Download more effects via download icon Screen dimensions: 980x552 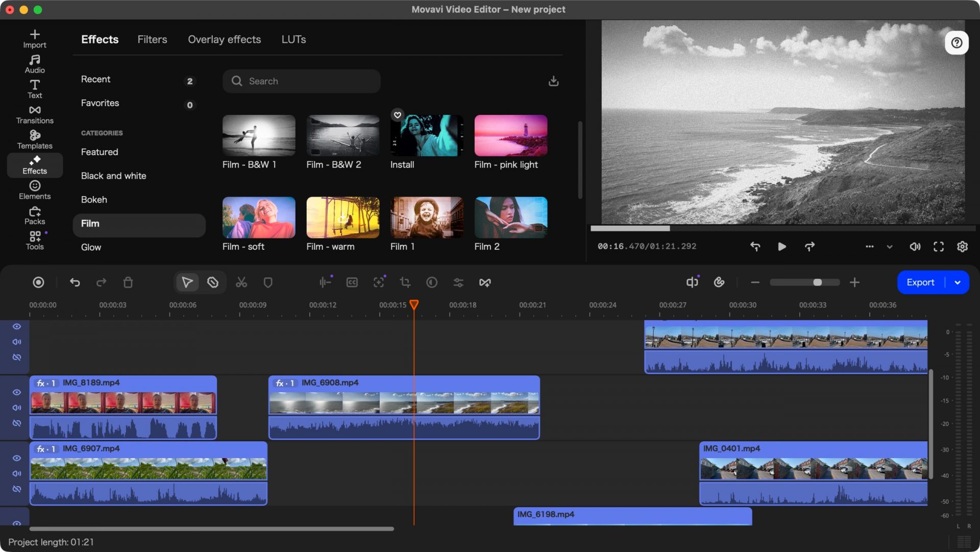[553, 81]
